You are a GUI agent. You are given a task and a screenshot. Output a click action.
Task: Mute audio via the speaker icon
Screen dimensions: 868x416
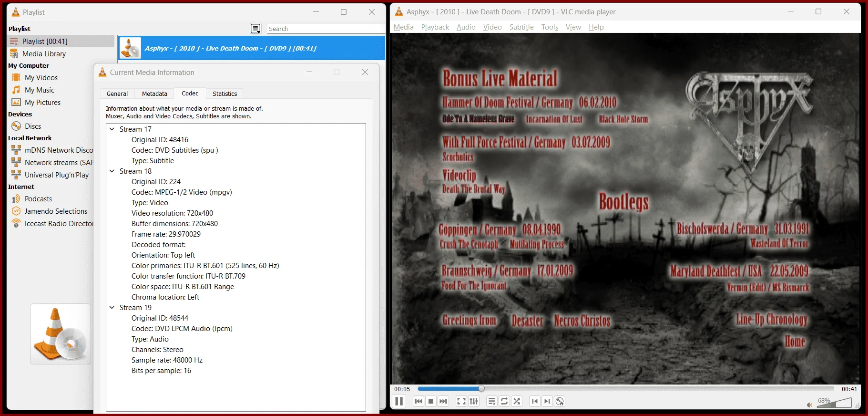(x=809, y=405)
